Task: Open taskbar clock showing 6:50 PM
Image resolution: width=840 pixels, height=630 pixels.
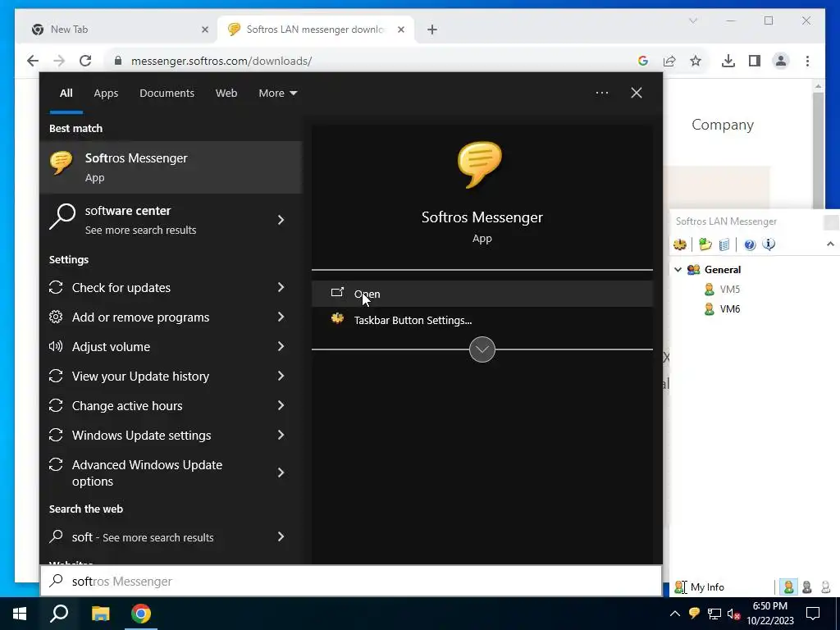Action: (x=769, y=614)
